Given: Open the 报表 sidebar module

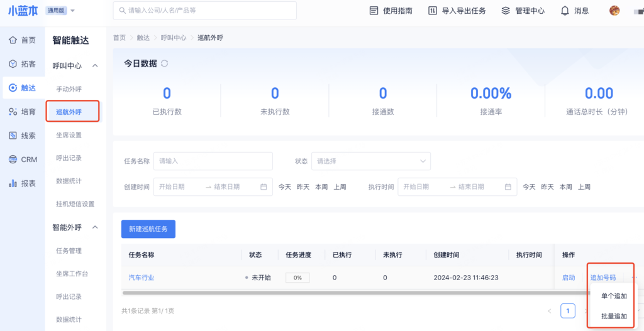Looking at the screenshot, I should coord(23,183).
